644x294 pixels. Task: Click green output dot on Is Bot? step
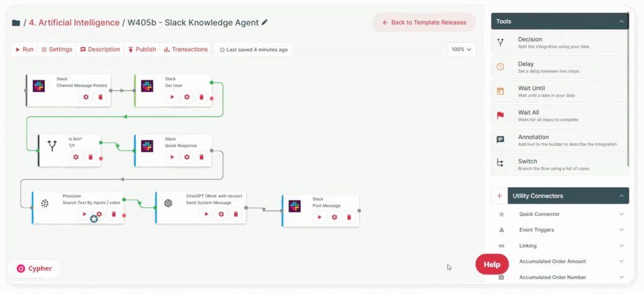(x=101, y=143)
